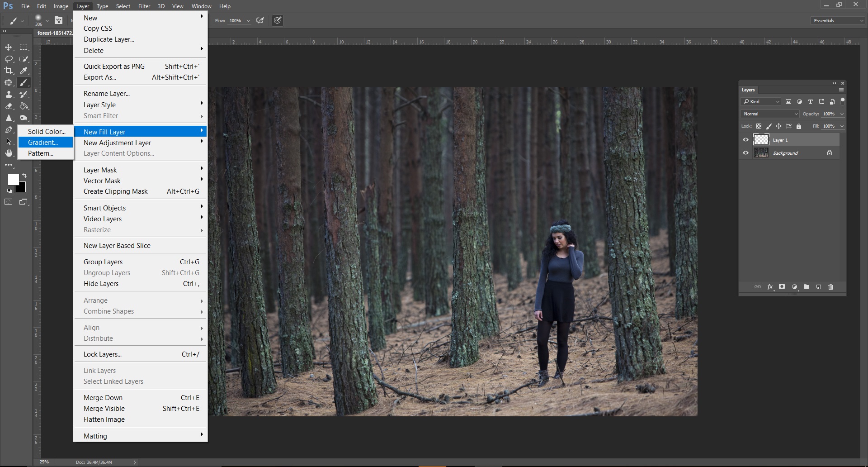Delete layer with the trash icon
This screenshot has height=467, width=868.
point(830,287)
